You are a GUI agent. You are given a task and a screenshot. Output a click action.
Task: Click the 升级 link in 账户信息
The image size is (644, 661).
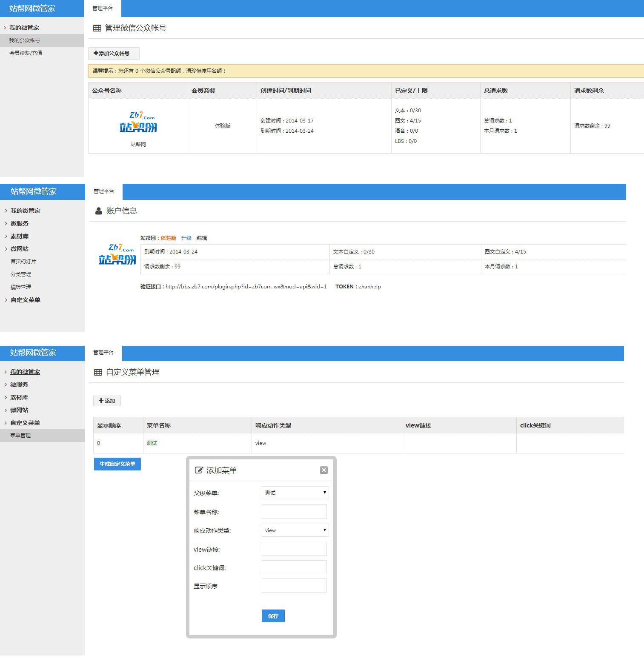[x=186, y=238]
